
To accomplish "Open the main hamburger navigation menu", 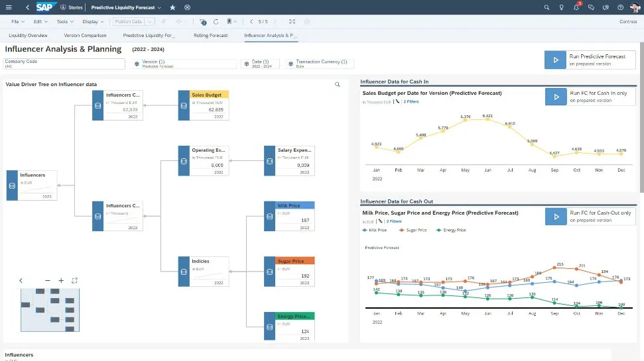I will (x=8, y=7).
